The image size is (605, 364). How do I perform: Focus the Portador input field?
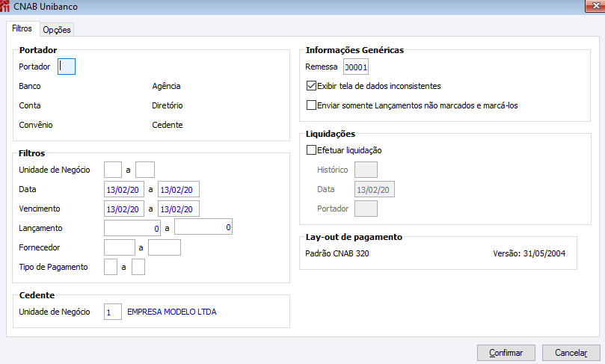[67, 67]
